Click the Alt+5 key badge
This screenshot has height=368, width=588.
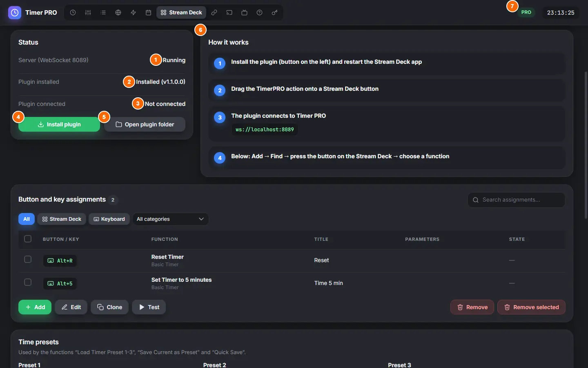[x=60, y=283]
